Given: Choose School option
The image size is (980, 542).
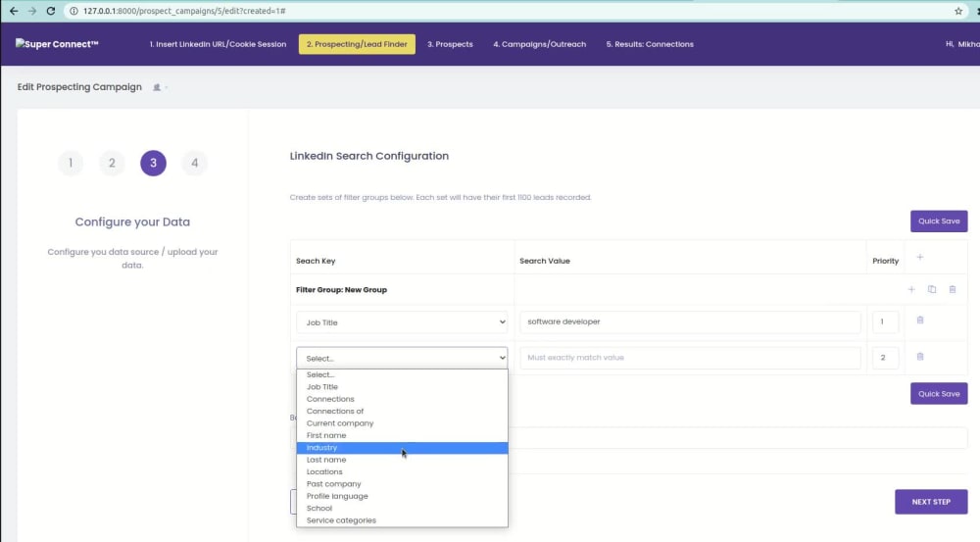Looking at the screenshot, I should pos(402,509).
